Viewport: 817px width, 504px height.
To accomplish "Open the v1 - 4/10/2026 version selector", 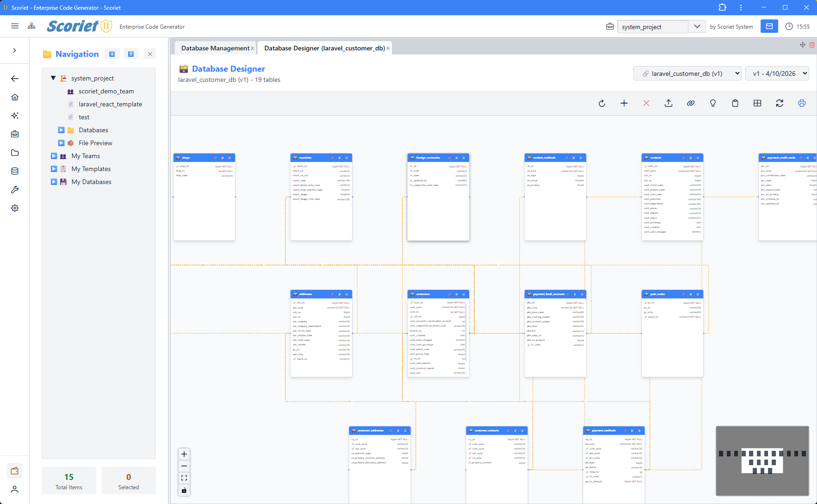I will point(777,73).
